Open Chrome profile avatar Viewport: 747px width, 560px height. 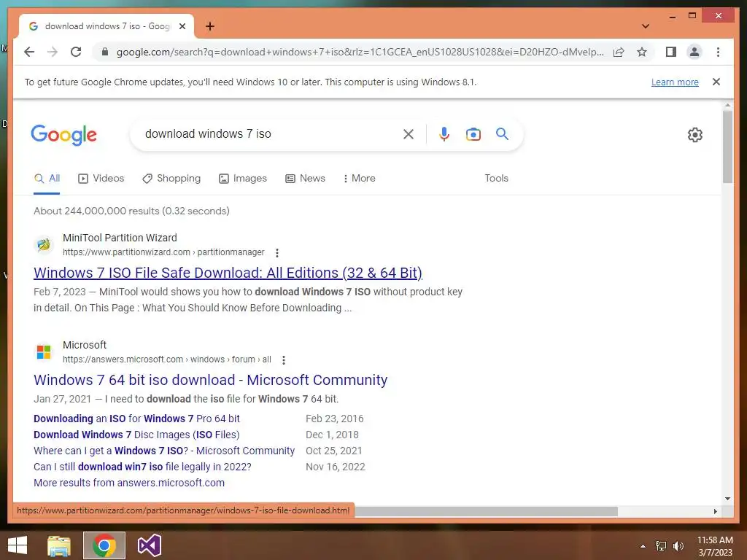[x=694, y=52]
